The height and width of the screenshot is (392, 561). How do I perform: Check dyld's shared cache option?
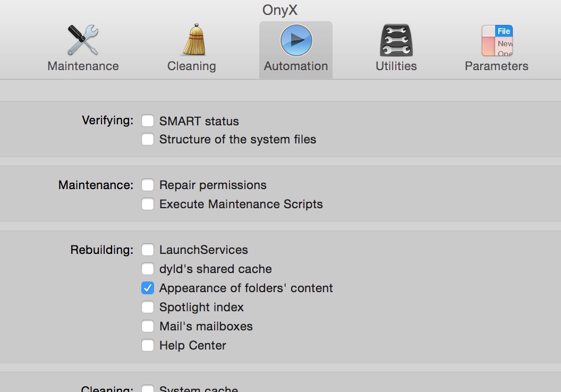148,269
